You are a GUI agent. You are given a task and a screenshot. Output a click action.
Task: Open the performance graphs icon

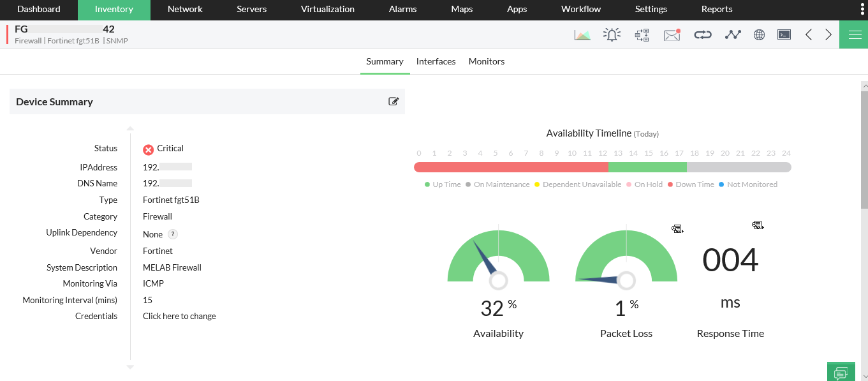[x=582, y=34]
